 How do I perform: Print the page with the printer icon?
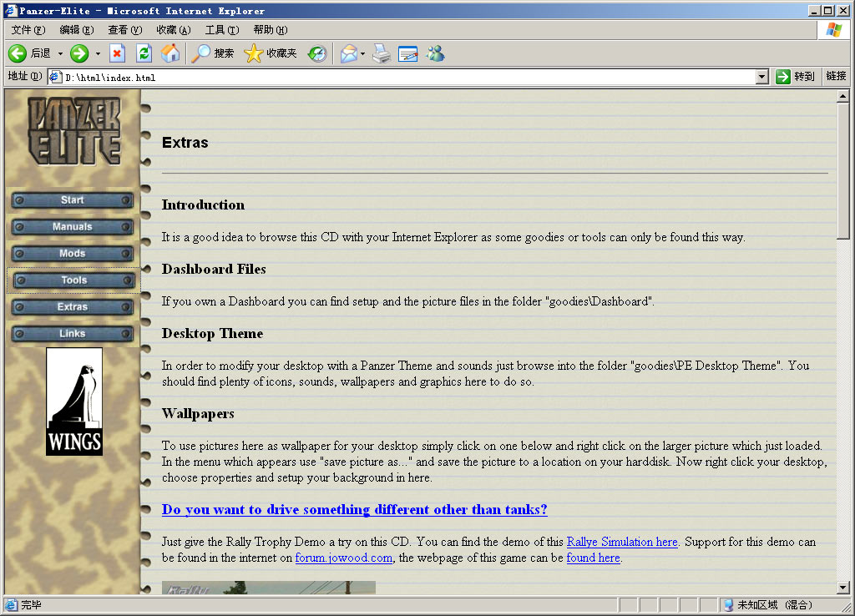coord(382,53)
